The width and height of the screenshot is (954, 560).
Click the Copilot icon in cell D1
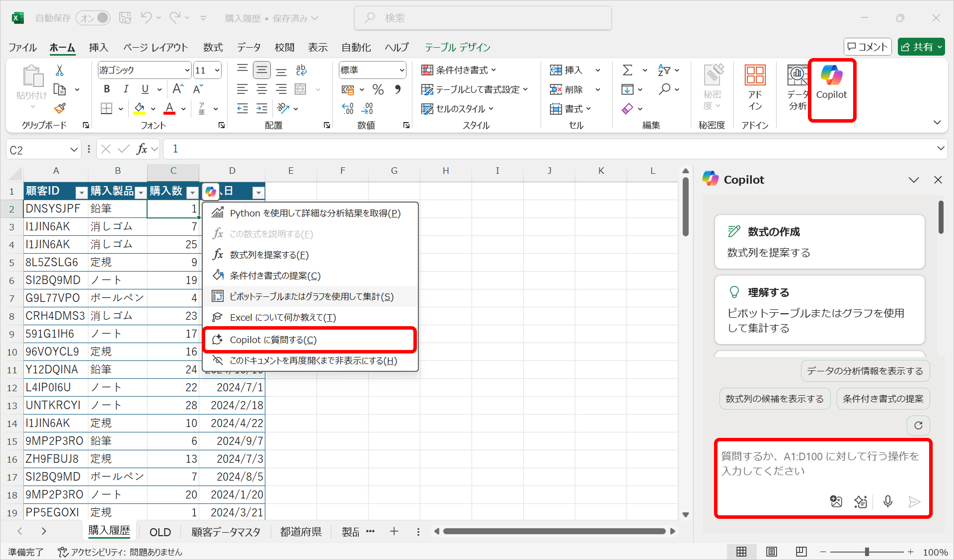coord(211,191)
